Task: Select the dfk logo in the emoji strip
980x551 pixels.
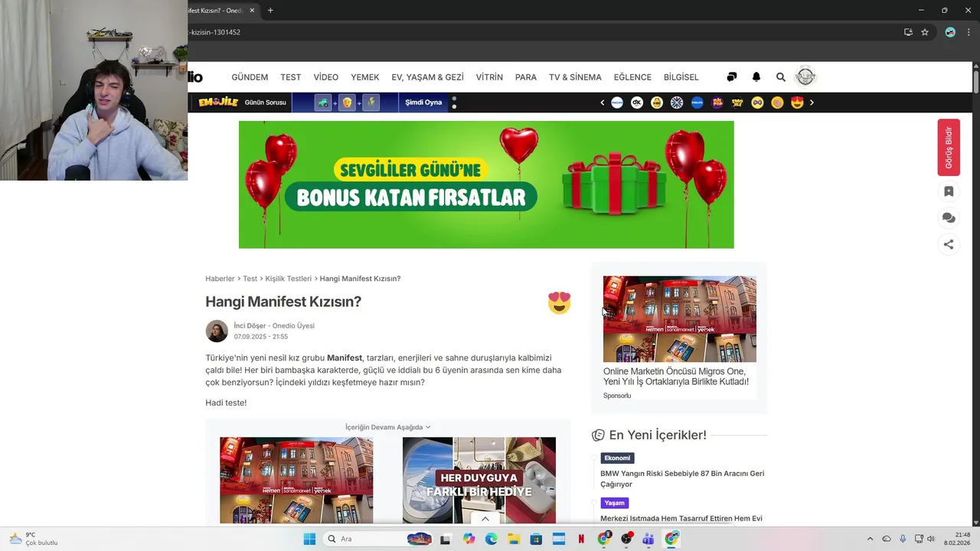Action: point(637,103)
